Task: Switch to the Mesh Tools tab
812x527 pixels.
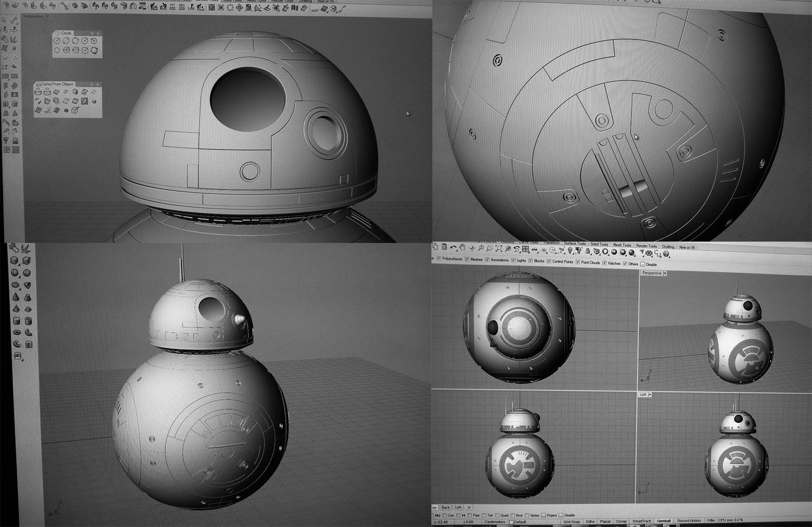Action: point(622,245)
